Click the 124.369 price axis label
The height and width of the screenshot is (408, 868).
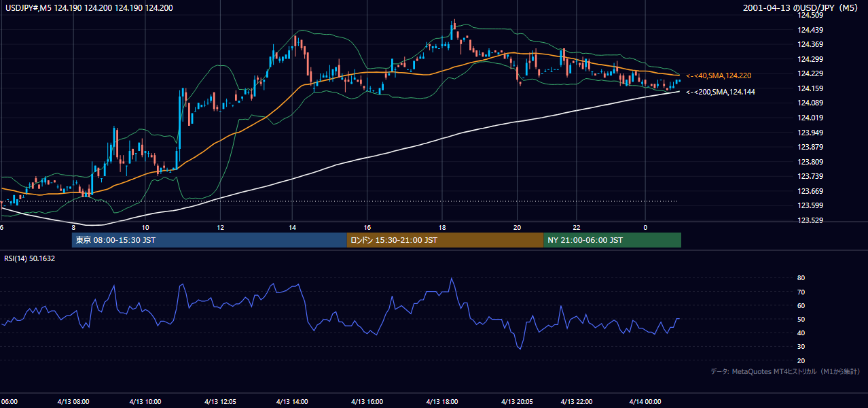tap(810, 45)
